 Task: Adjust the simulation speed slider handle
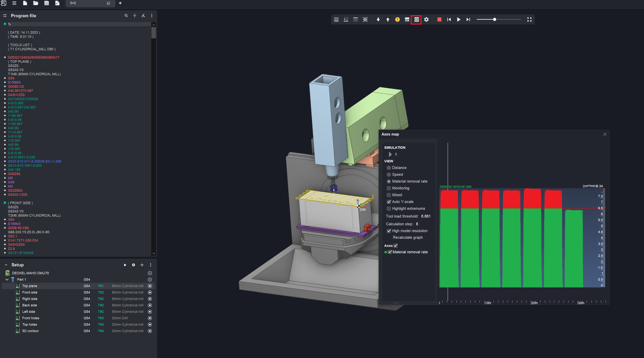click(494, 19)
